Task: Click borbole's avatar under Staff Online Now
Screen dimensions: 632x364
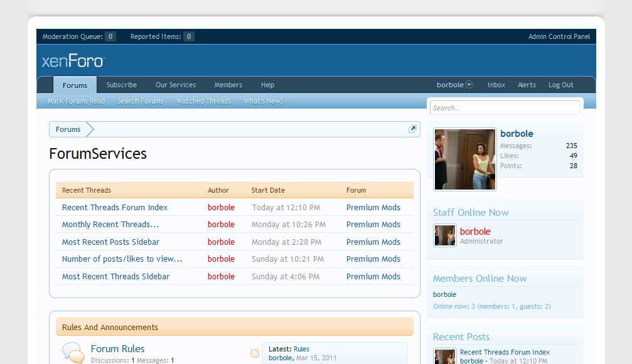Action: pos(445,236)
